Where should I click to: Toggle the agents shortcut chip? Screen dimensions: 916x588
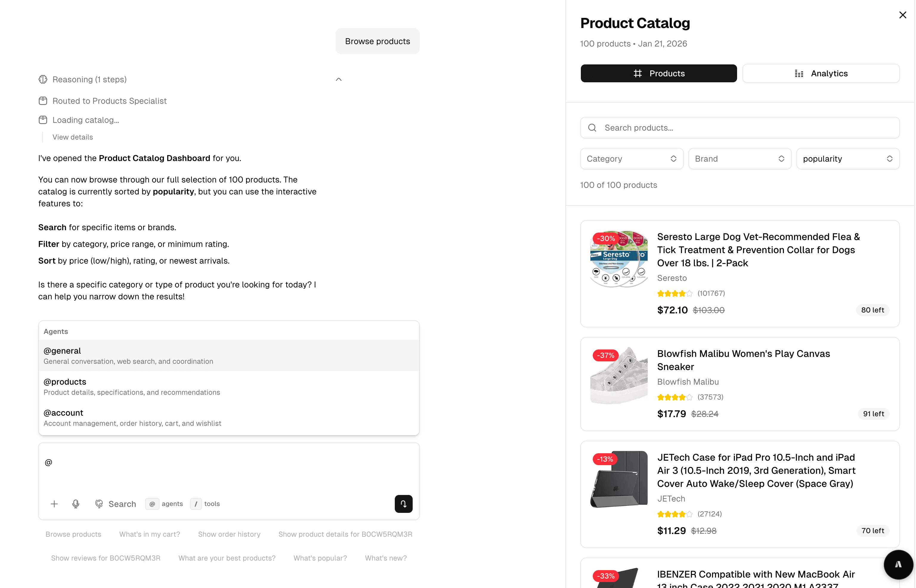165,504
